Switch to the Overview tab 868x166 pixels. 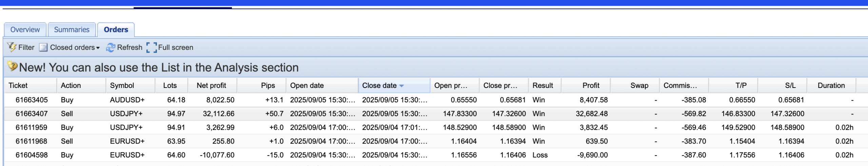[x=25, y=30]
